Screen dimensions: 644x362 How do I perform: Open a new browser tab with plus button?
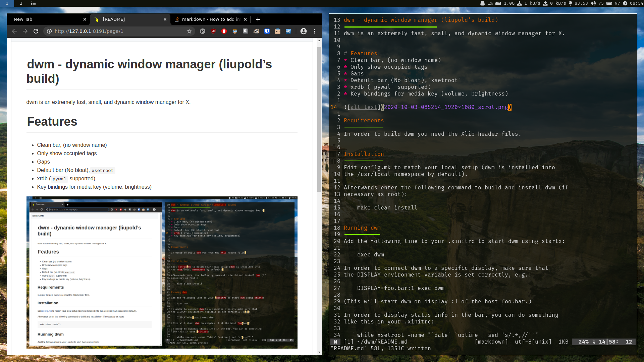(258, 19)
